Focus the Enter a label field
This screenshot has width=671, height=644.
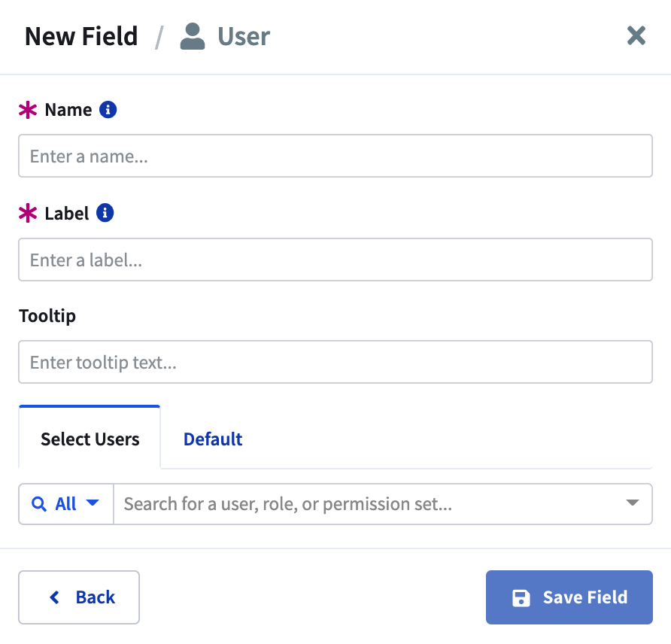[335, 260]
